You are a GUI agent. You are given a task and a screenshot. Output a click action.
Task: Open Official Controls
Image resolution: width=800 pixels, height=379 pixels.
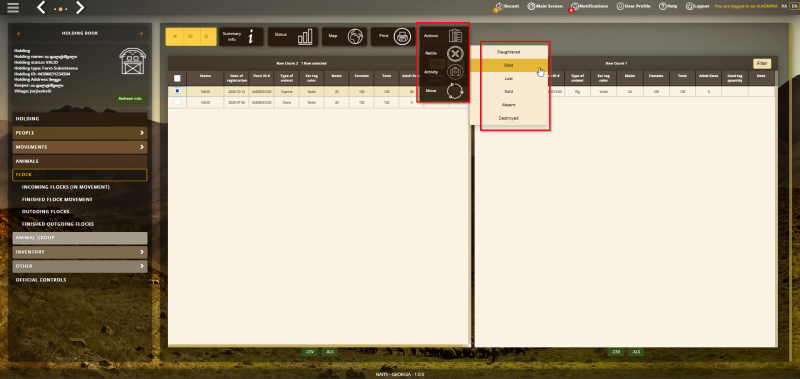(41, 280)
